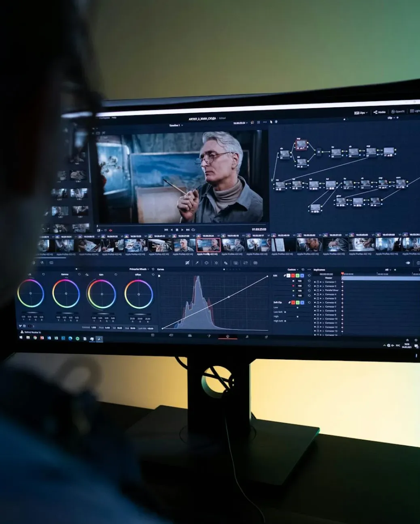The width and height of the screenshot is (420, 524).
Task: Open the Clips panel toggle
Action: [361, 113]
